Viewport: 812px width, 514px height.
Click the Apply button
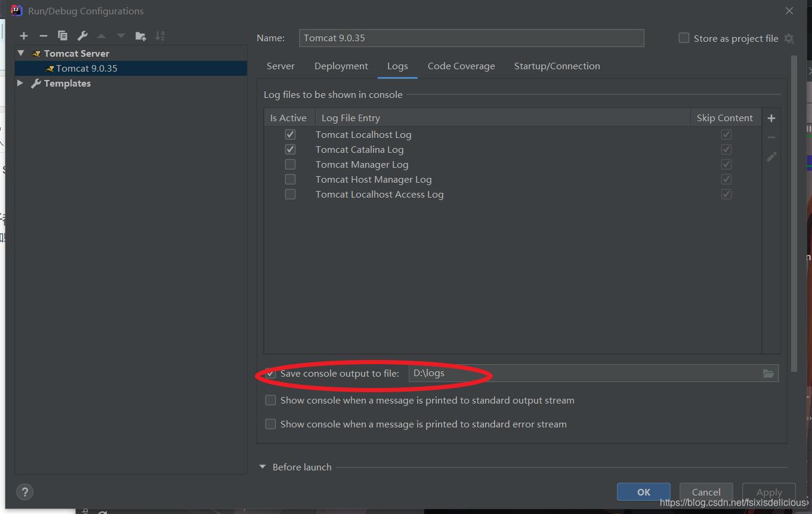(x=769, y=492)
